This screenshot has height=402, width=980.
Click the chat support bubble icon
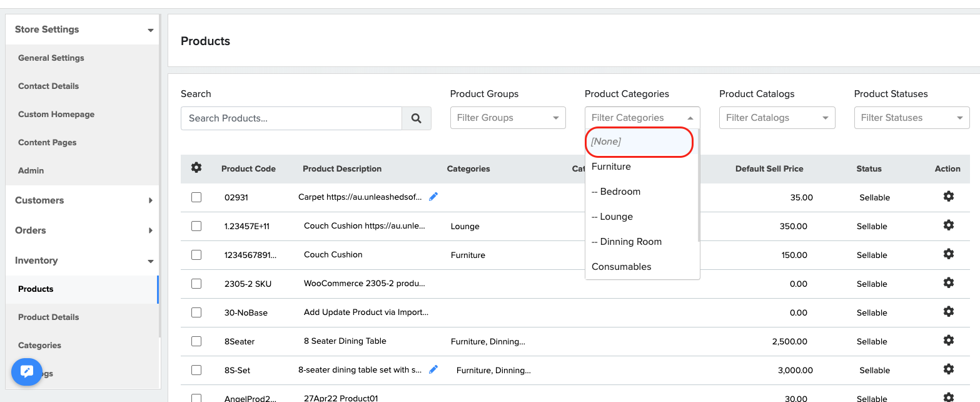click(26, 372)
